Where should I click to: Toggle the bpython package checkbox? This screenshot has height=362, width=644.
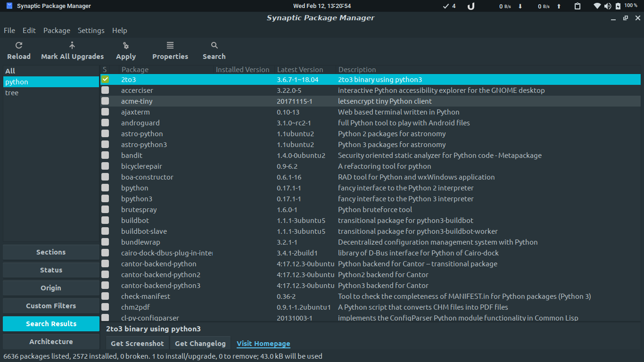point(105,188)
